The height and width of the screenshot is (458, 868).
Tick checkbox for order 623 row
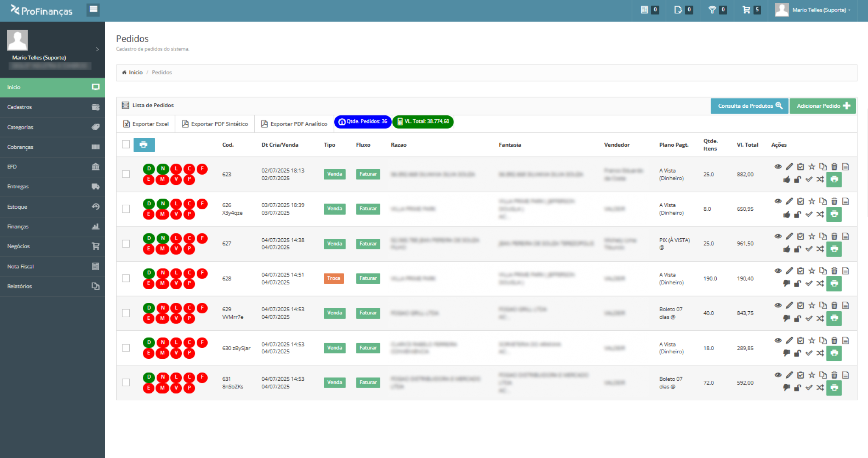click(126, 174)
